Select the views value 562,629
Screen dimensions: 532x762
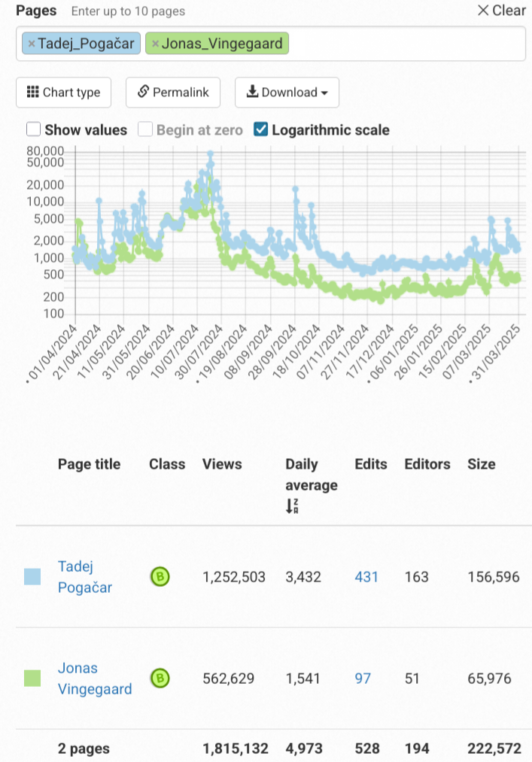point(229,679)
